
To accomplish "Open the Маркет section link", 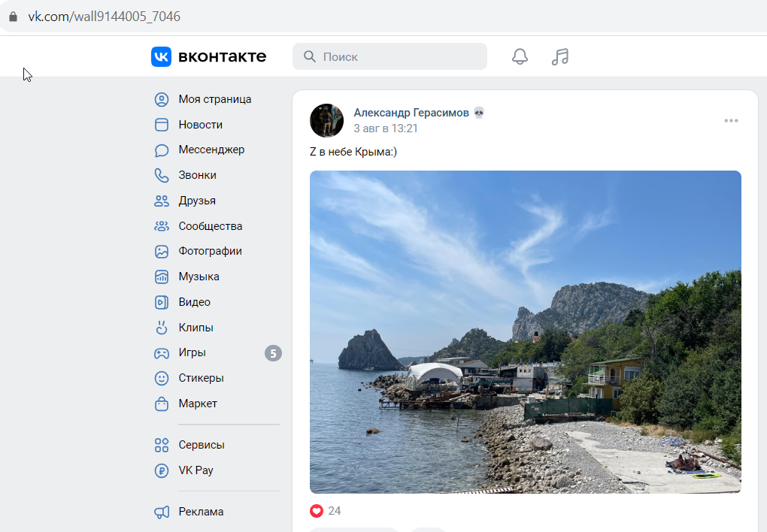I will (198, 404).
